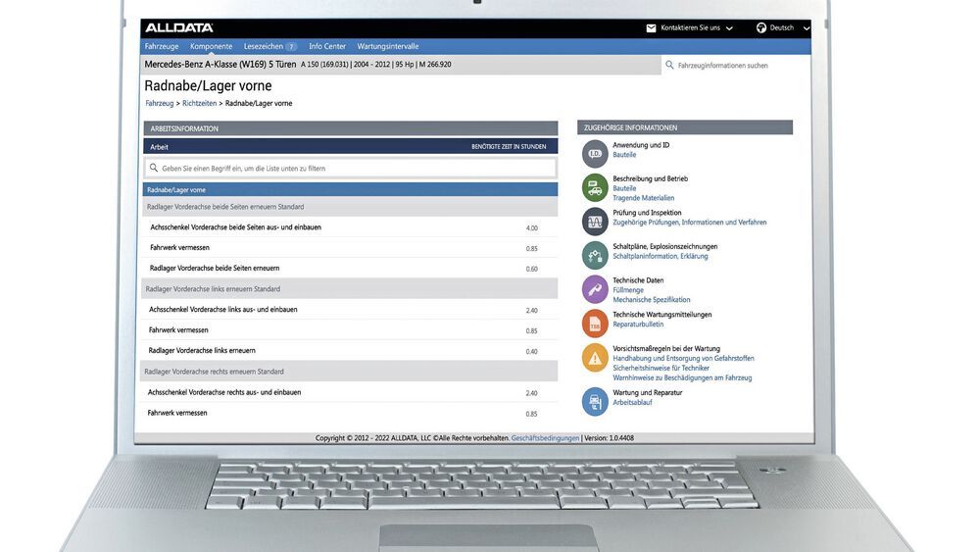
Task: Select 'Radlager Vorderachse links erneuern' 0.40 row
Action: tap(350, 351)
